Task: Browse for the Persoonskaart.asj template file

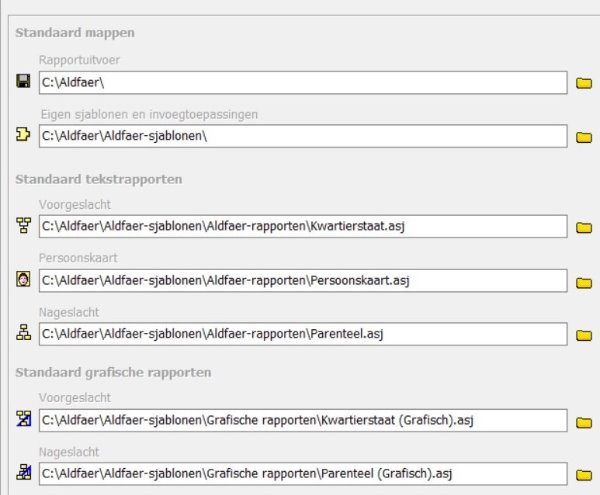Action: click(585, 281)
